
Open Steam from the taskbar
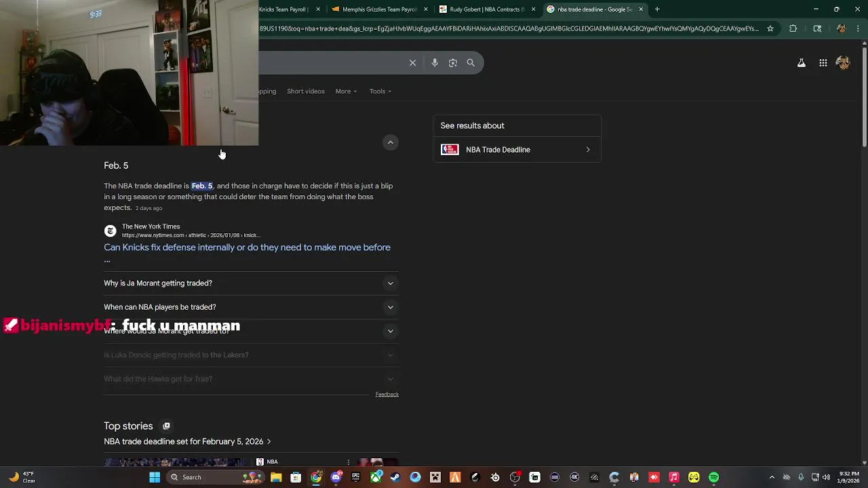pos(395,477)
